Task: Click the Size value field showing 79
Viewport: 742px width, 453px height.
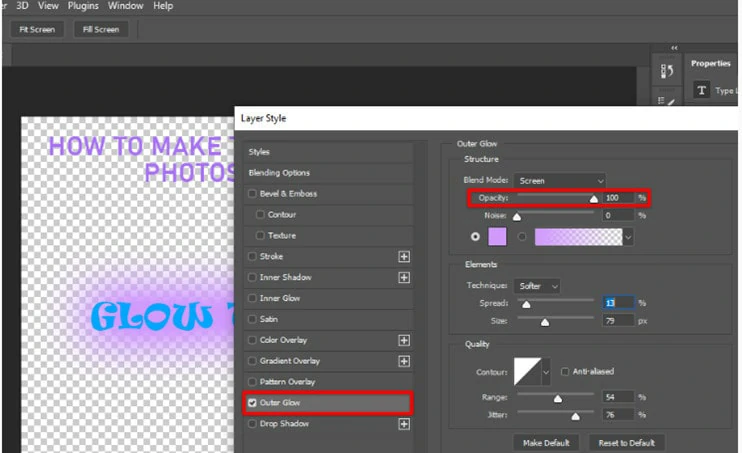Action: point(618,321)
